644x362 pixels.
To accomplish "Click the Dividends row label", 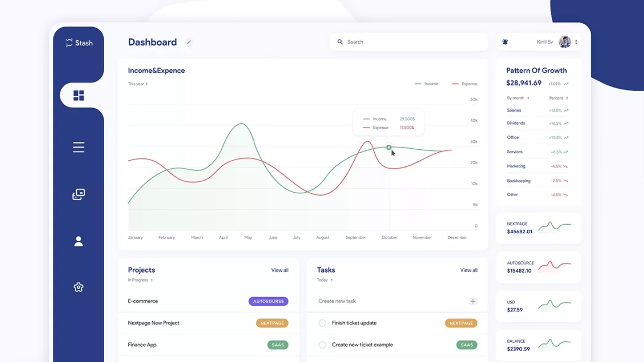I will click(516, 123).
